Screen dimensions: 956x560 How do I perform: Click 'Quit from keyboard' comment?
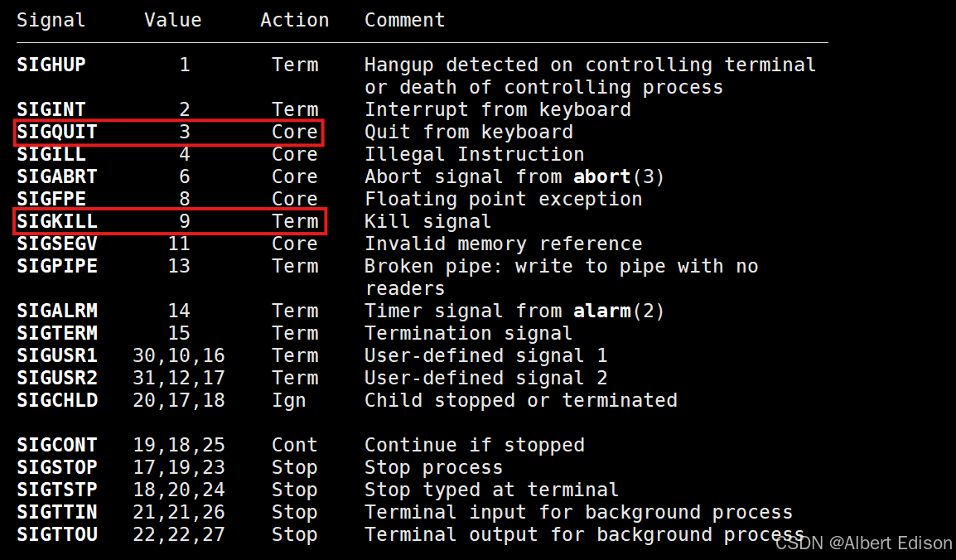click(x=469, y=132)
